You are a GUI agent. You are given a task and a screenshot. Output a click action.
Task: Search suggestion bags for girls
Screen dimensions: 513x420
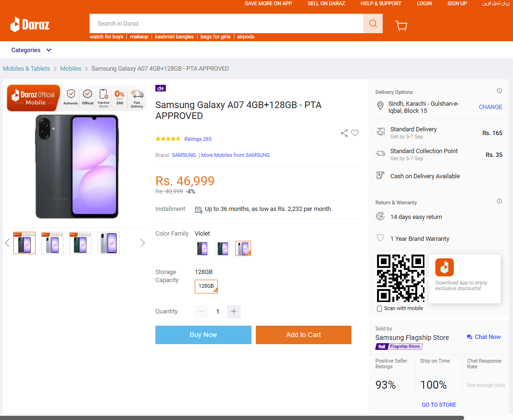coord(215,37)
